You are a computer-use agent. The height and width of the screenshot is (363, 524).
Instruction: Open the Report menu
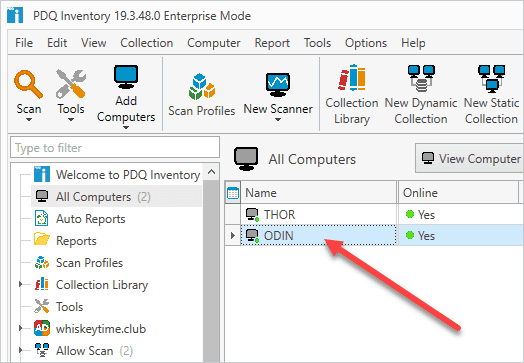click(x=272, y=43)
